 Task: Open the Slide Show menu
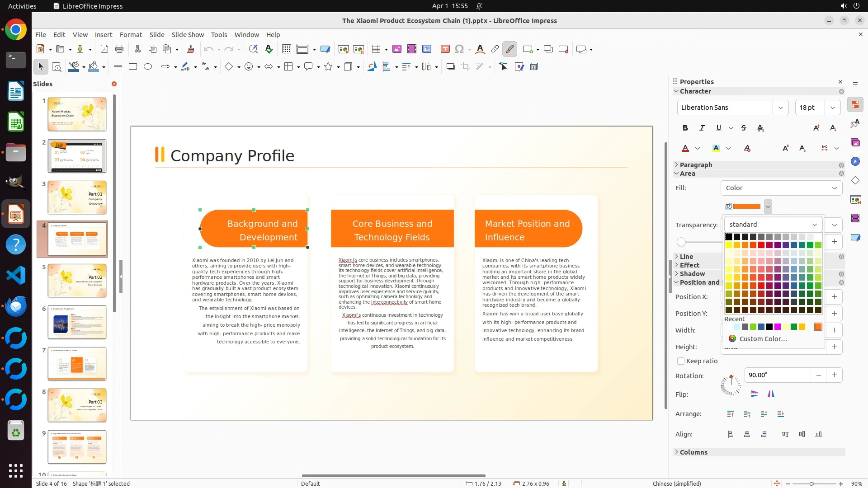pyautogui.click(x=188, y=35)
